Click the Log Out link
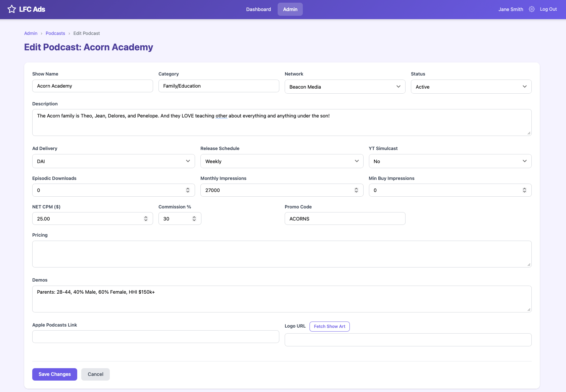 click(548, 9)
